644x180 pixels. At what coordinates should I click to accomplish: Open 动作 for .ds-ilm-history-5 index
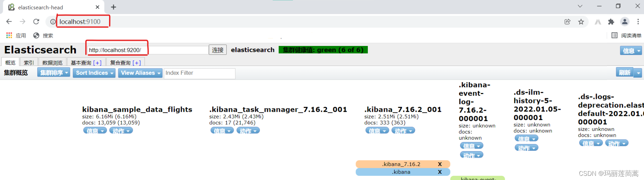coord(527,148)
